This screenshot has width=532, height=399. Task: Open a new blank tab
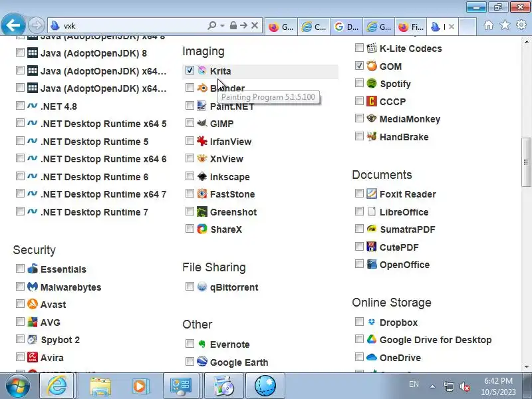pyautogui.click(x=467, y=27)
